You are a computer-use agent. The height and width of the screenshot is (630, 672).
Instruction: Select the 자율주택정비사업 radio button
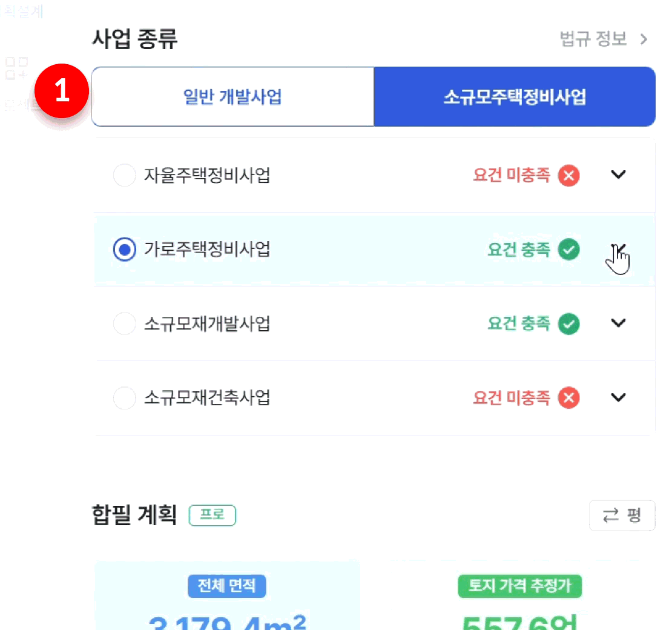coord(125,176)
